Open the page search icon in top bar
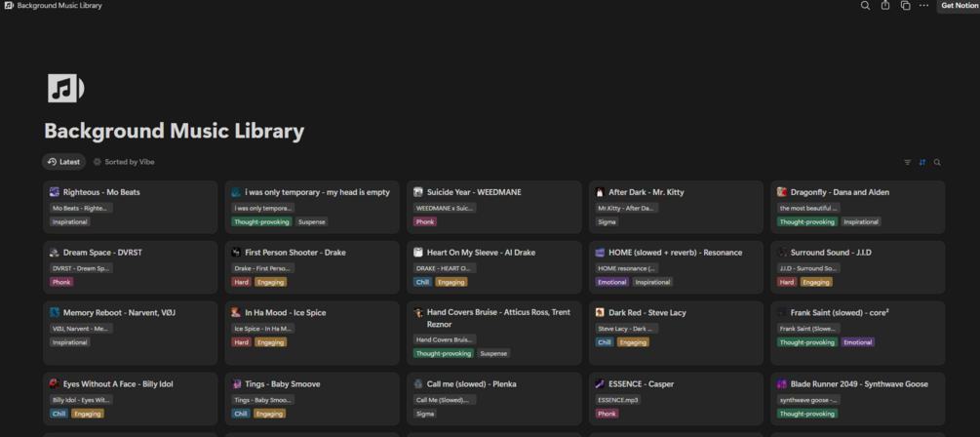Viewport: 980px width, 437px height. click(x=865, y=6)
